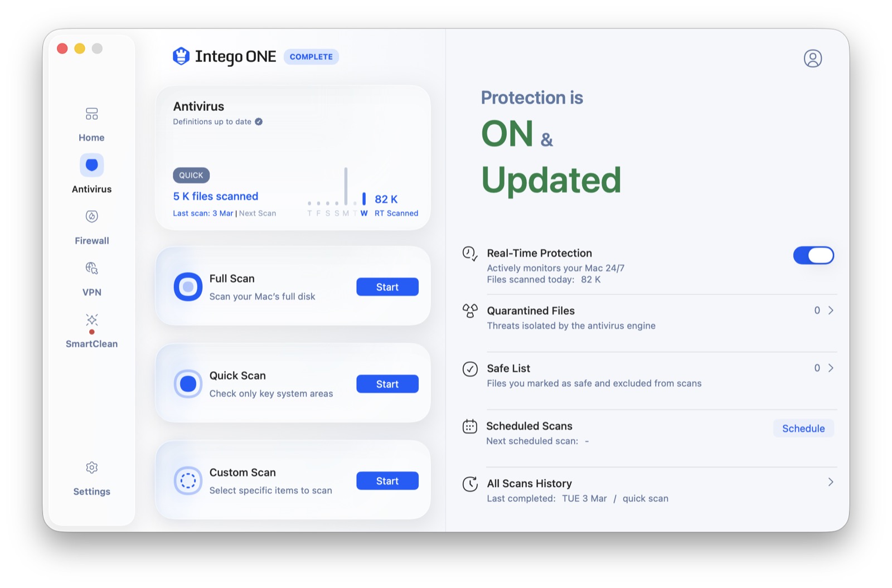Click the Intego ONE castle logo

(181, 56)
